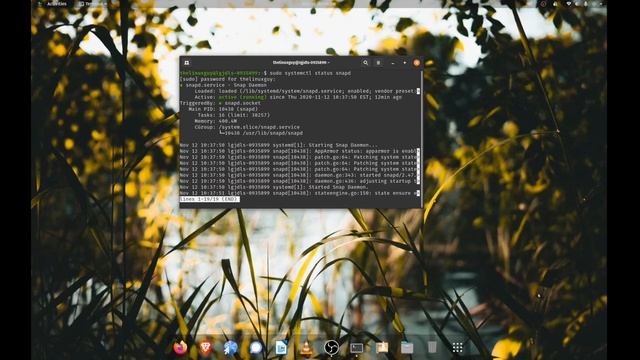
Task: Click the 'lines 1-19/19 (END)' pager status
Action: [x=209, y=199]
